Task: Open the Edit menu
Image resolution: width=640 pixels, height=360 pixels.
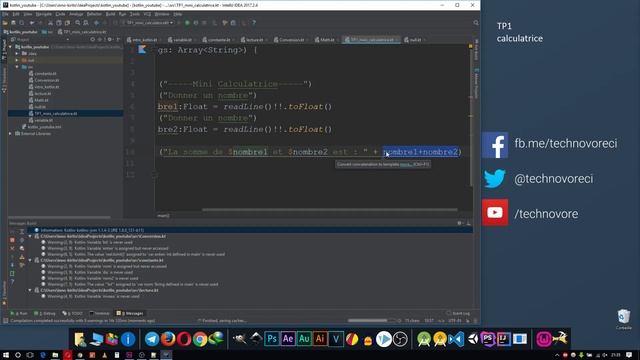Action: click(16, 14)
